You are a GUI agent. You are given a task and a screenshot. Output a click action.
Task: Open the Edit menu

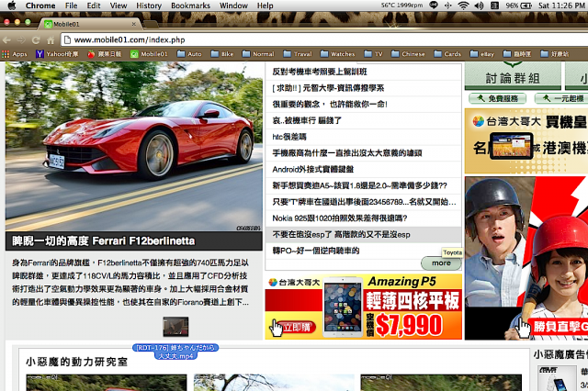point(94,6)
